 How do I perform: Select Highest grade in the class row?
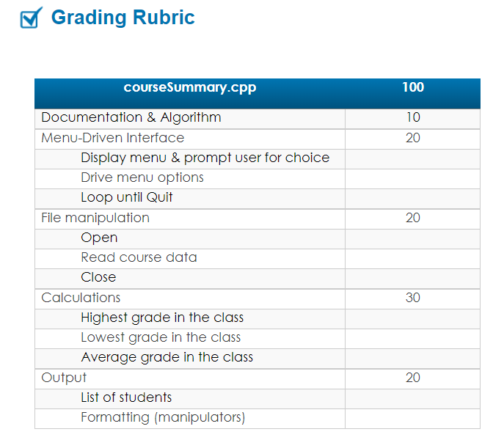point(258,319)
